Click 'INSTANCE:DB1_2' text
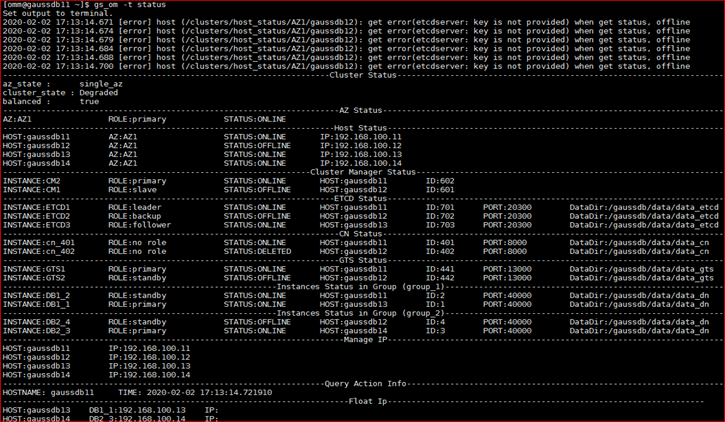Image resolution: width=725 pixels, height=422 pixels. point(37,295)
